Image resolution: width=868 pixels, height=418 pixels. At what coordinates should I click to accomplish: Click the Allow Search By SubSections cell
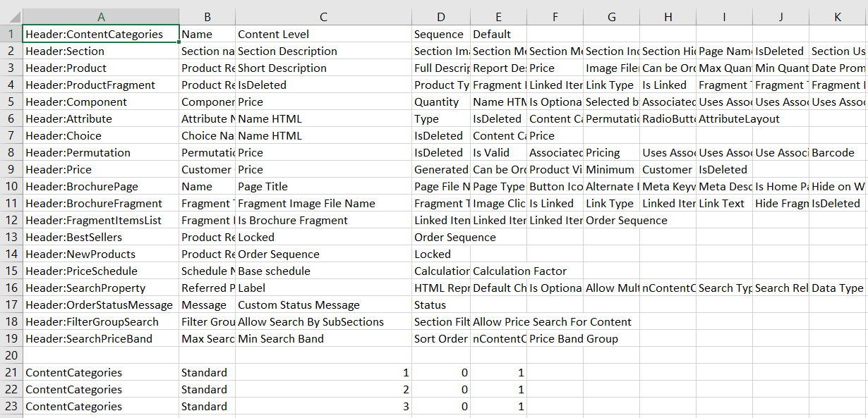coord(323,321)
